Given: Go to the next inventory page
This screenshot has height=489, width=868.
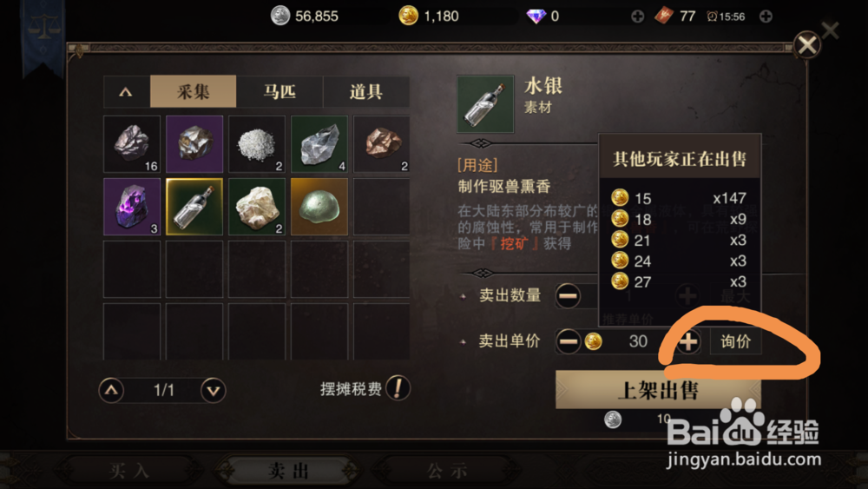Looking at the screenshot, I should pyautogui.click(x=214, y=391).
